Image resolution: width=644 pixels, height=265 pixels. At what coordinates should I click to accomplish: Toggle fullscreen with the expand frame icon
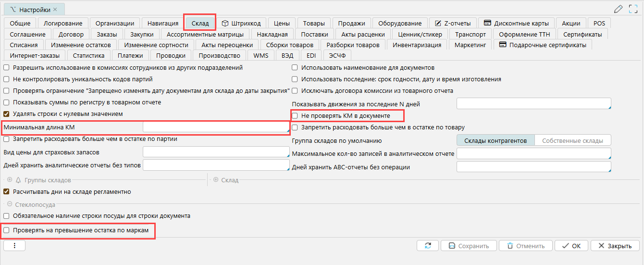pos(633,9)
